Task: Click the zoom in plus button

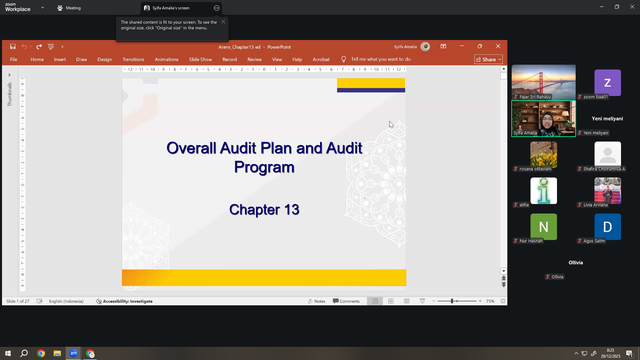Action: (x=480, y=301)
